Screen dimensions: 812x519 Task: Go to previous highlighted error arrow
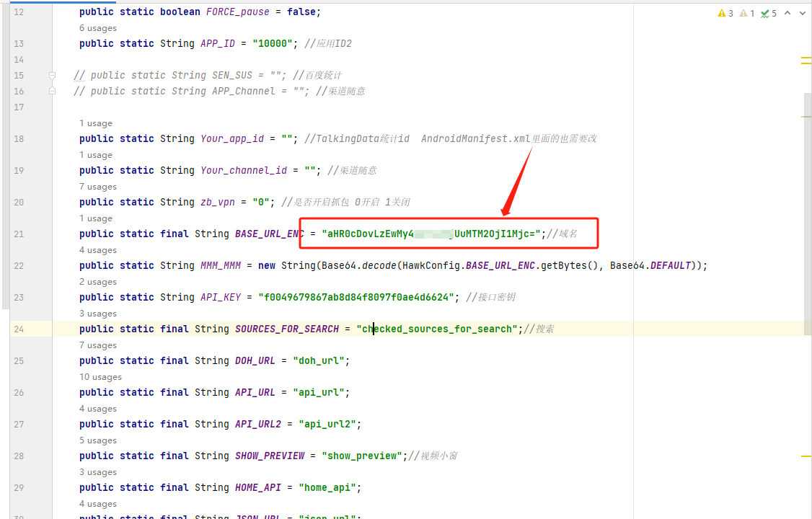tap(787, 13)
